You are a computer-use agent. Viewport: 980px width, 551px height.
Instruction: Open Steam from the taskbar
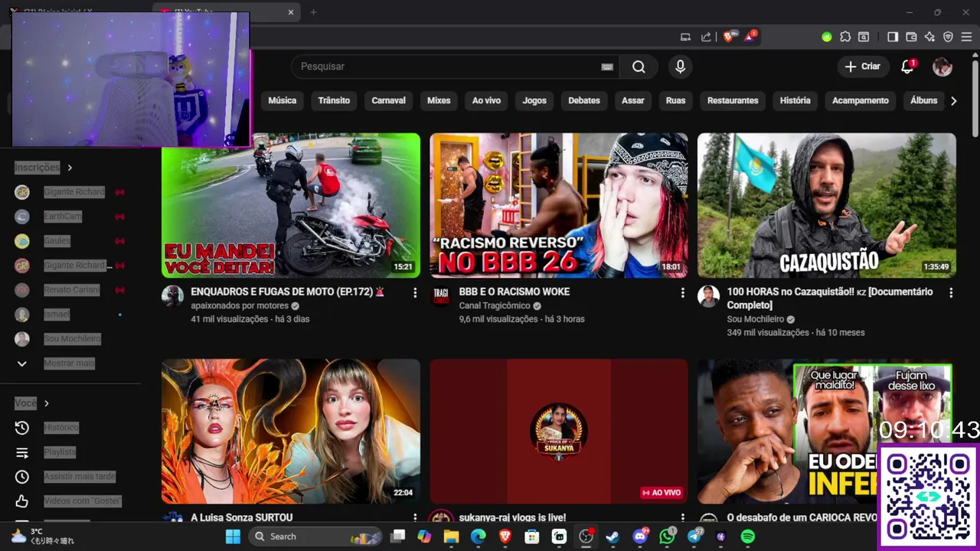[x=612, y=536]
